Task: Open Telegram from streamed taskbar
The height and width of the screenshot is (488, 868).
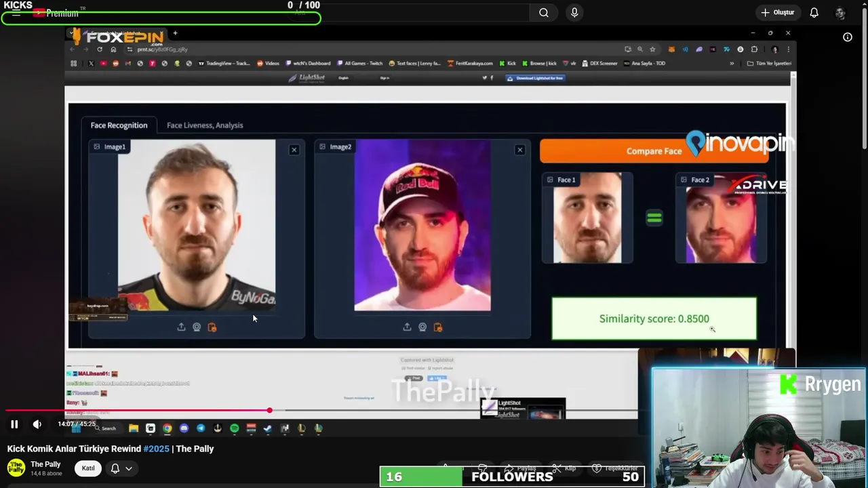Action: pyautogui.click(x=201, y=428)
